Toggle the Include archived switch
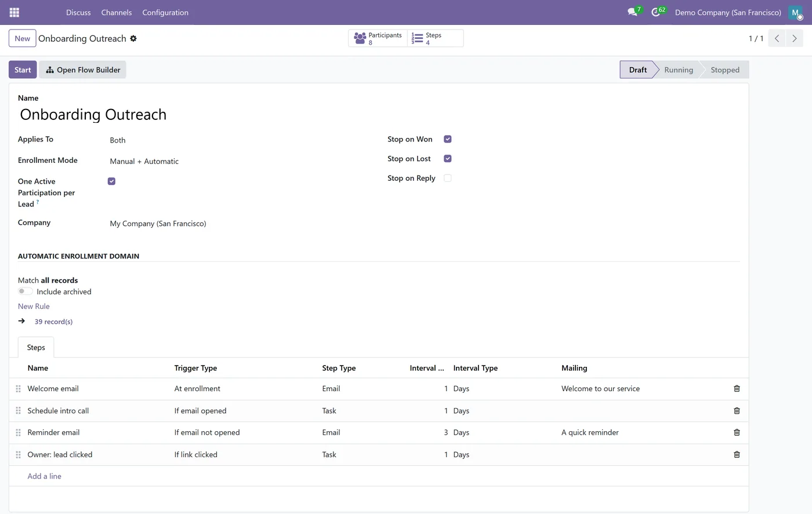This screenshot has height=514, width=812. (25, 291)
